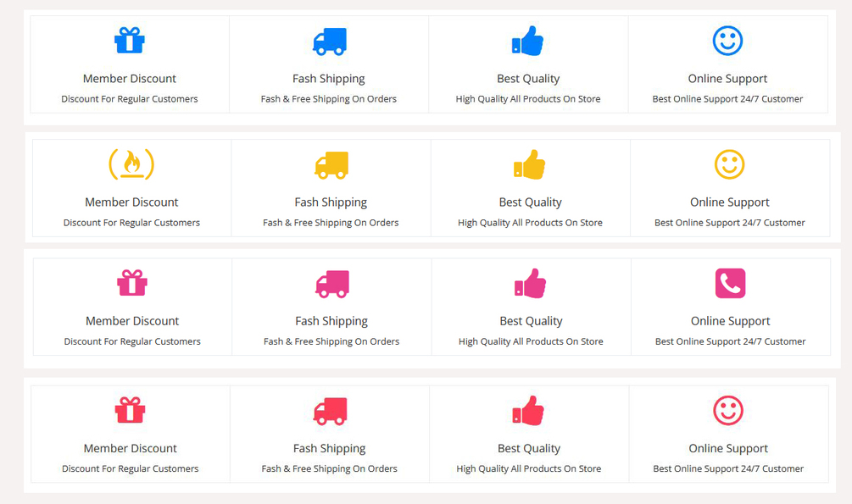Click Fash Shipping title in yellow row

click(x=331, y=202)
